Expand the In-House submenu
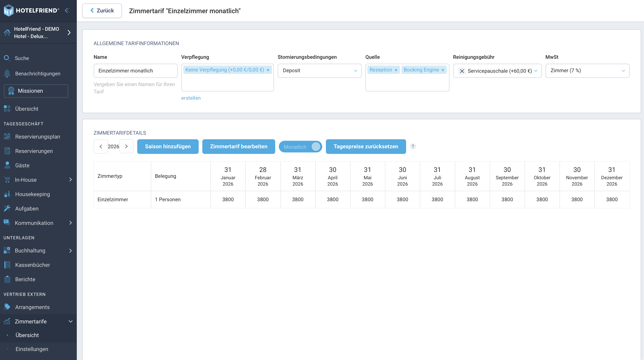 (70, 180)
